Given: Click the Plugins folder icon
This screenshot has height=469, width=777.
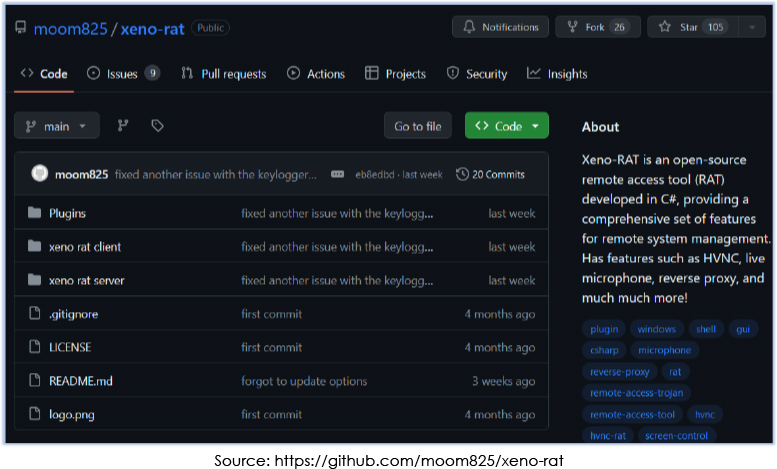Looking at the screenshot, I should click(x=34, y=213).
